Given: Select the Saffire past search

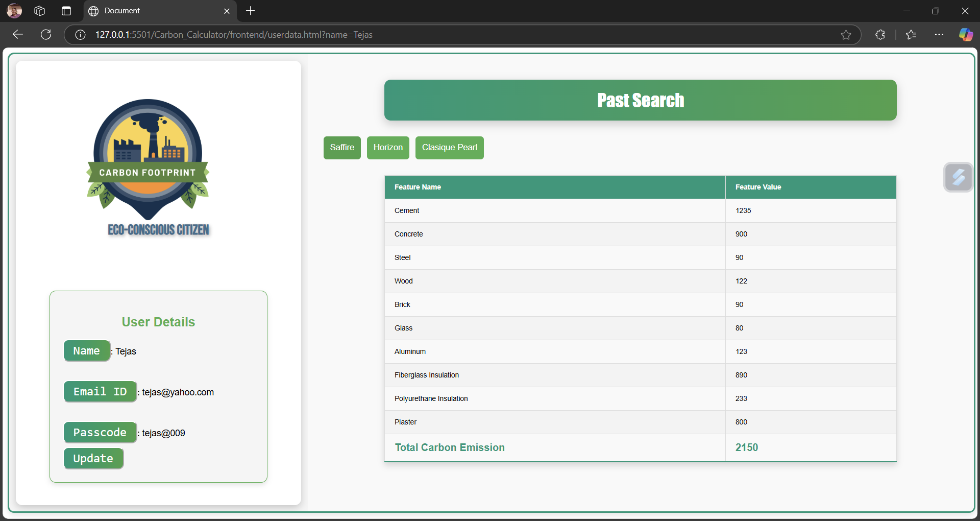Looking at the screenshot, I should click(342, 148).
